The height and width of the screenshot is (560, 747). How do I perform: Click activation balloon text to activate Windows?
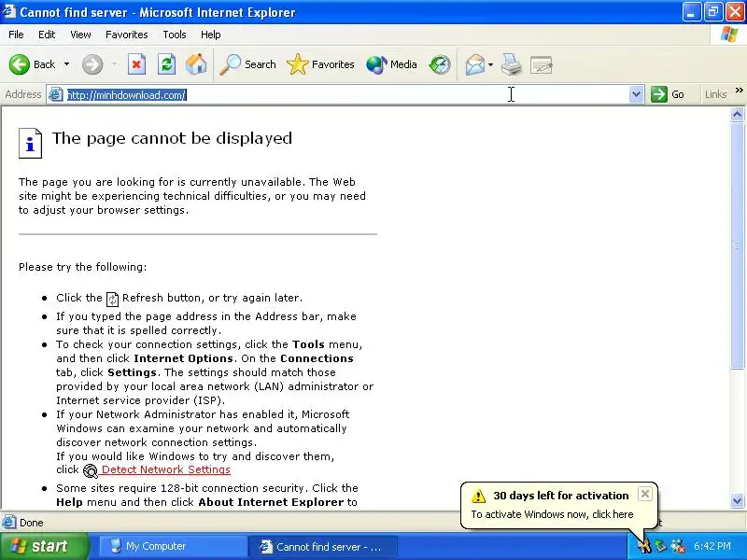coord(552,514)
